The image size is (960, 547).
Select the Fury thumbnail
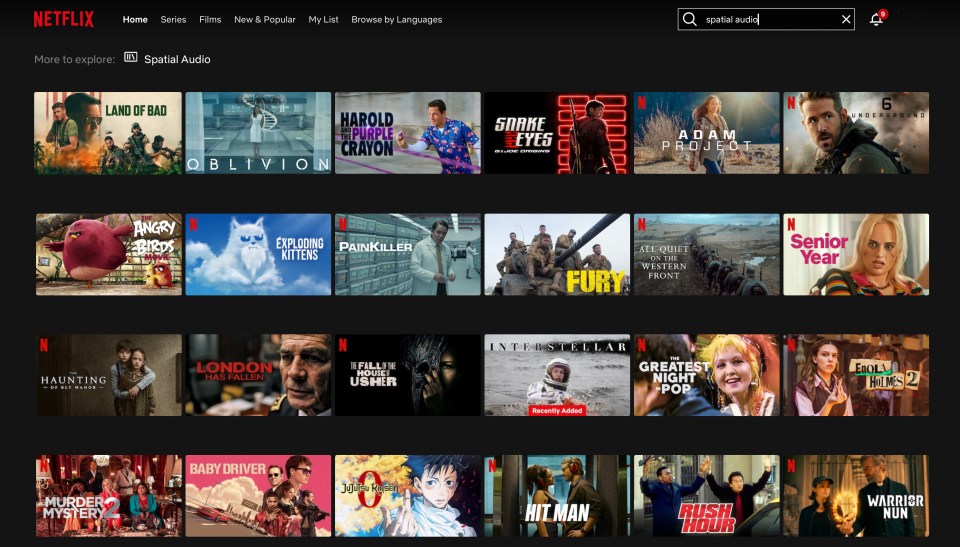point(557,254)
